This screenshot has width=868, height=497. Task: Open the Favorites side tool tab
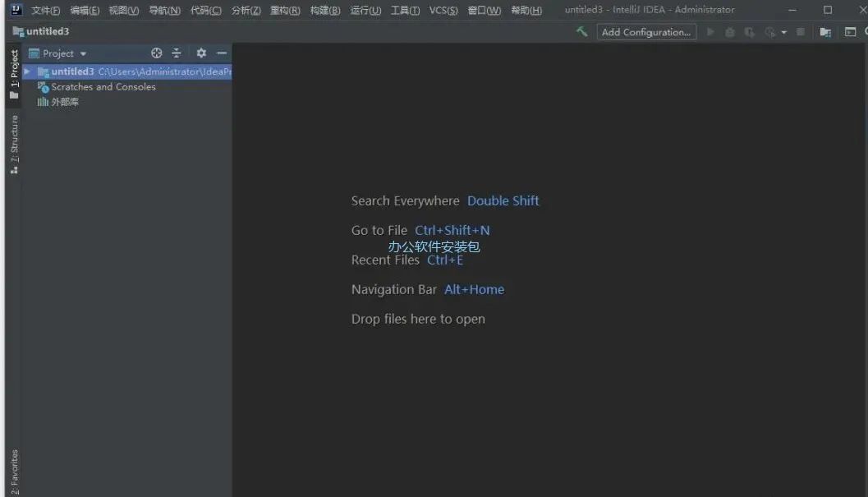14,472
